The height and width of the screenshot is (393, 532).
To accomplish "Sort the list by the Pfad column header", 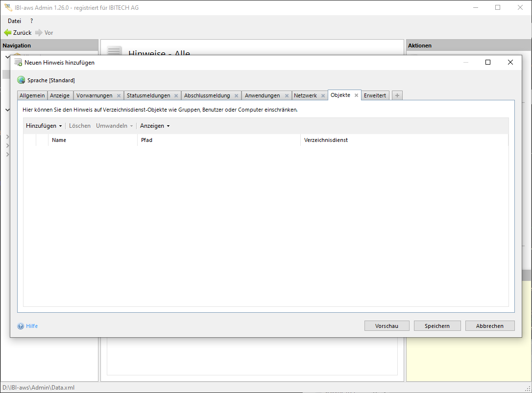I will [146, 140].
